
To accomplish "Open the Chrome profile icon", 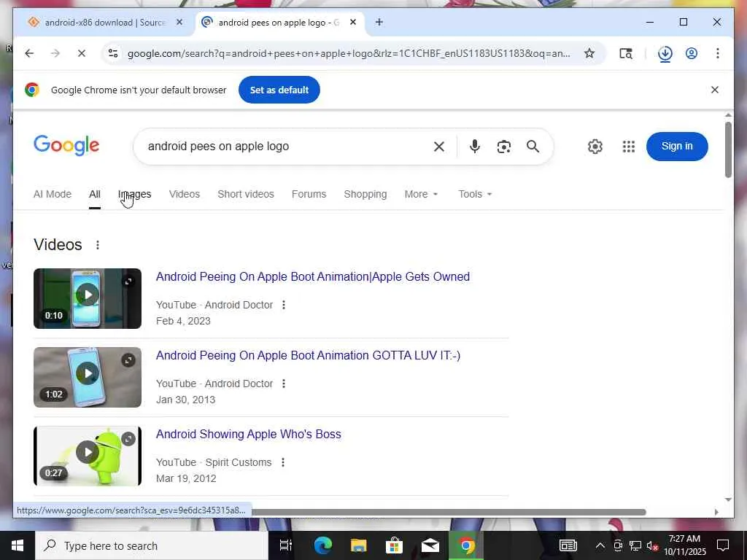I will 692,53.
